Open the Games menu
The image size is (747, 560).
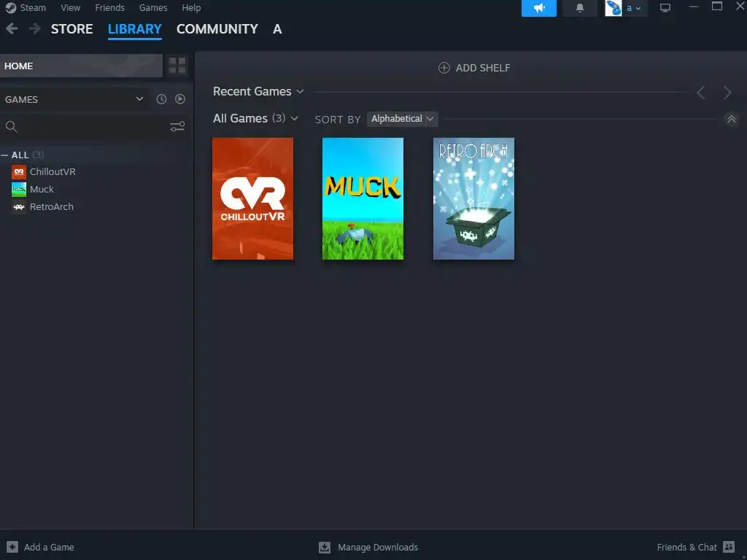click(x=153, y=7)
